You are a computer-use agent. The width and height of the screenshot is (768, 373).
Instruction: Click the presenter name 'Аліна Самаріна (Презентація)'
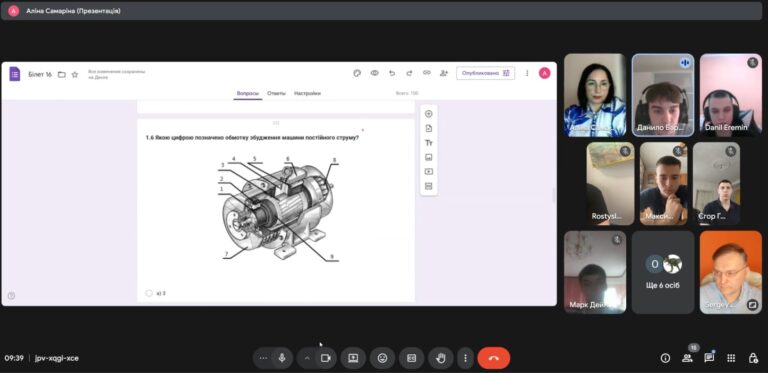click(x=73, y=11)
